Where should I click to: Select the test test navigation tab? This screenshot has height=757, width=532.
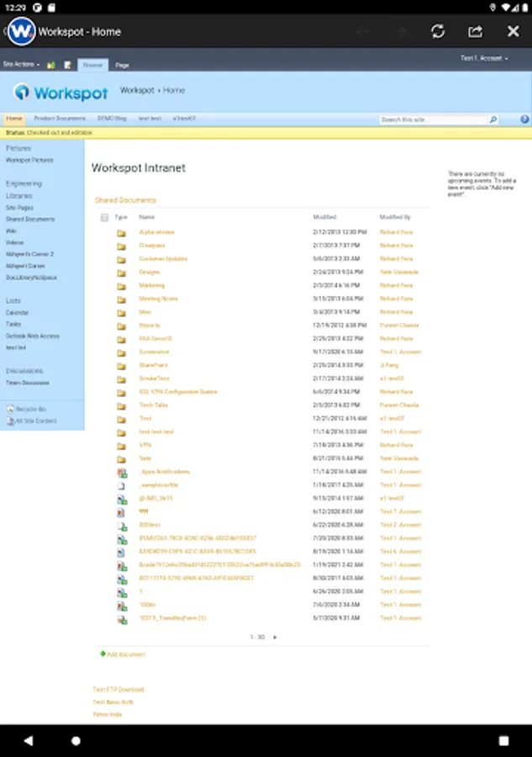pyautogui.click(x=150, y=119)
